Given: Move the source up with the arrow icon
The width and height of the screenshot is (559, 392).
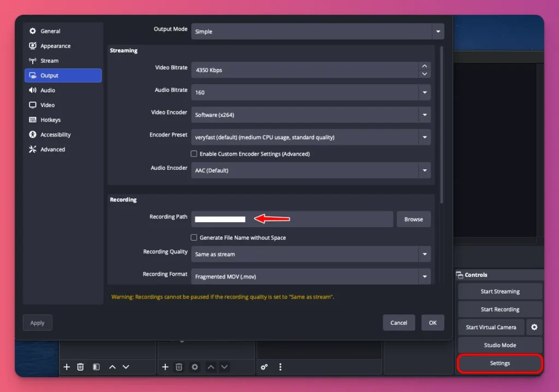Looking at the screenshot, I should pyautogui.click(x=210, y=367).
